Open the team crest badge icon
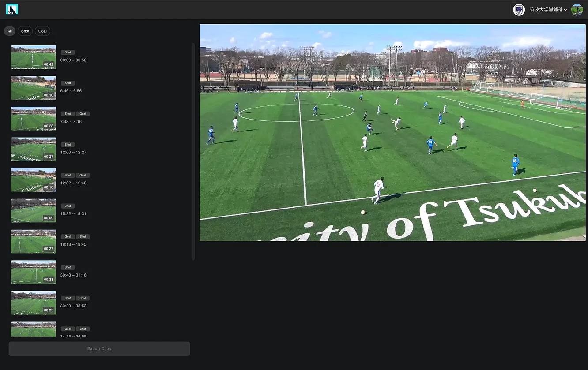This screenshot has height=370, width=588. click(519, 10)
